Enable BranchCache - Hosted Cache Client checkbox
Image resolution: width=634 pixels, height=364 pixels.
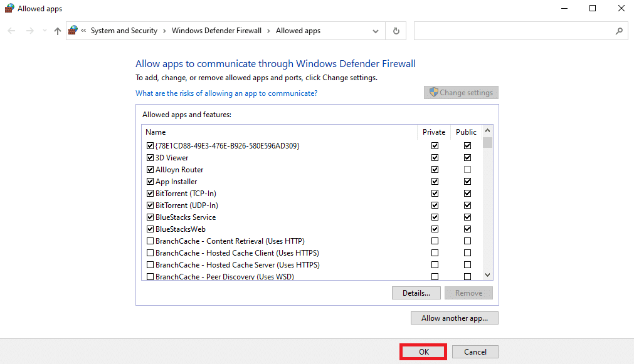(x=150, y=253)
